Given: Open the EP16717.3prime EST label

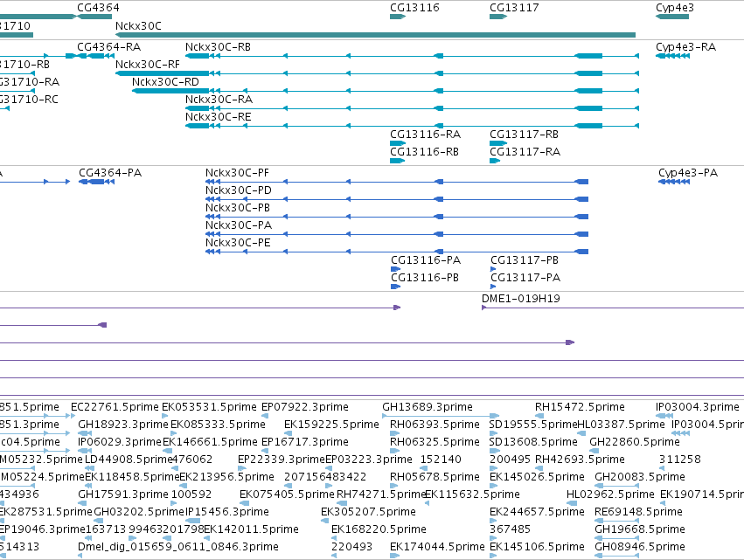Looking at the screenshot, I should (305, 442).
